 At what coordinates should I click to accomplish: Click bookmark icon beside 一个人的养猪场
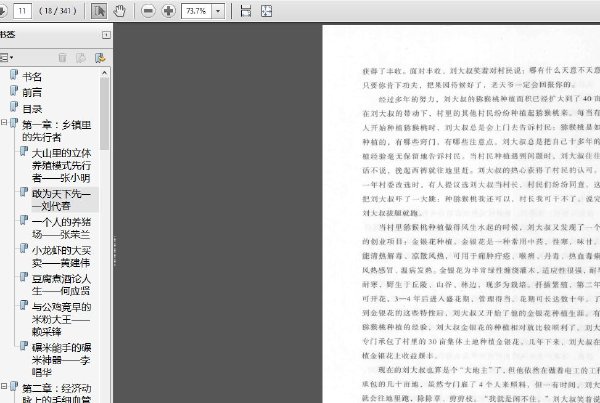click(24, 220)
